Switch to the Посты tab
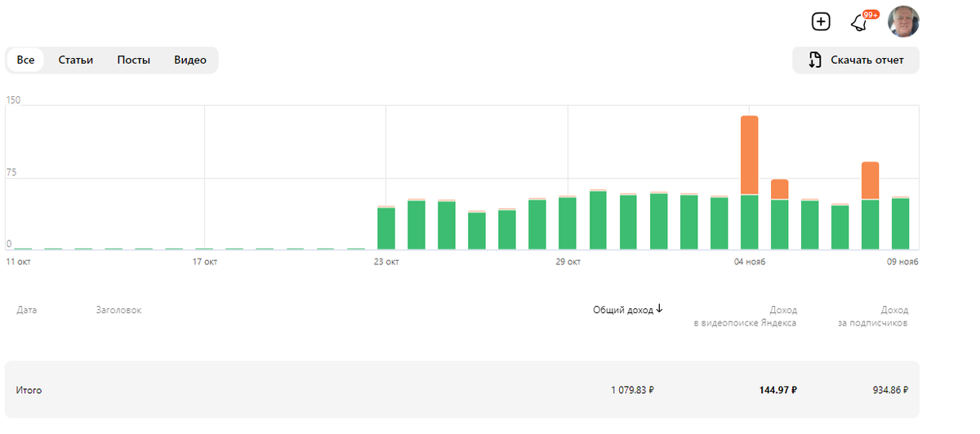 click(134, 60)
